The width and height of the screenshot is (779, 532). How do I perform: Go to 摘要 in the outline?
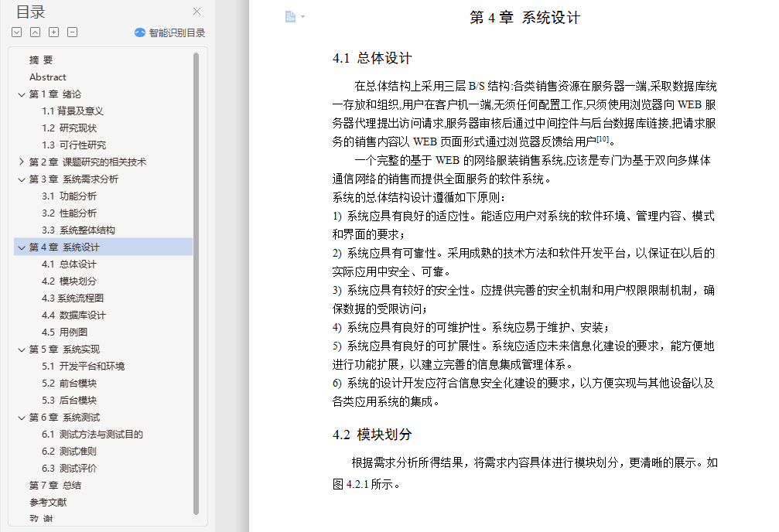(x=41, y=60)
